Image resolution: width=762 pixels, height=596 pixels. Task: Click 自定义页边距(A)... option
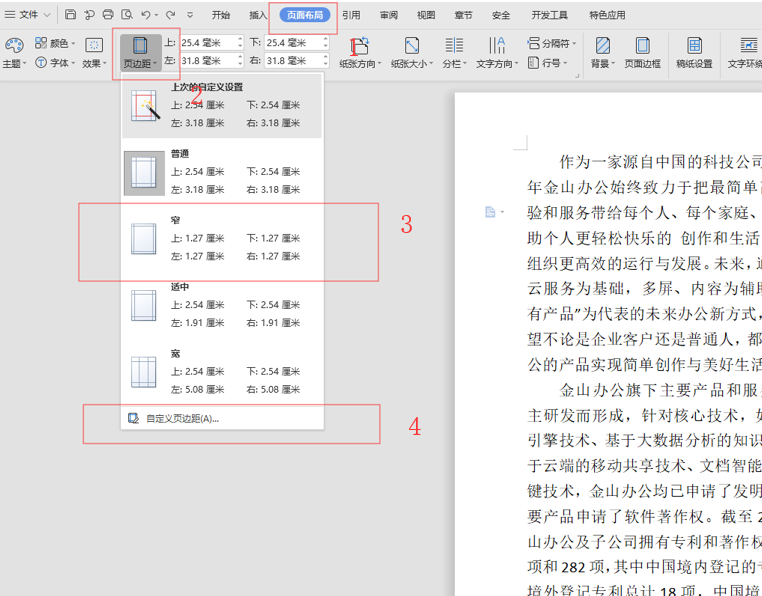[222, 419]
